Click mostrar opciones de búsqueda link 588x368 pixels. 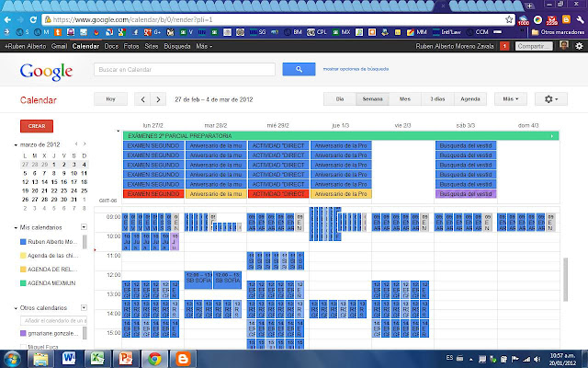(x=356, y=69)
